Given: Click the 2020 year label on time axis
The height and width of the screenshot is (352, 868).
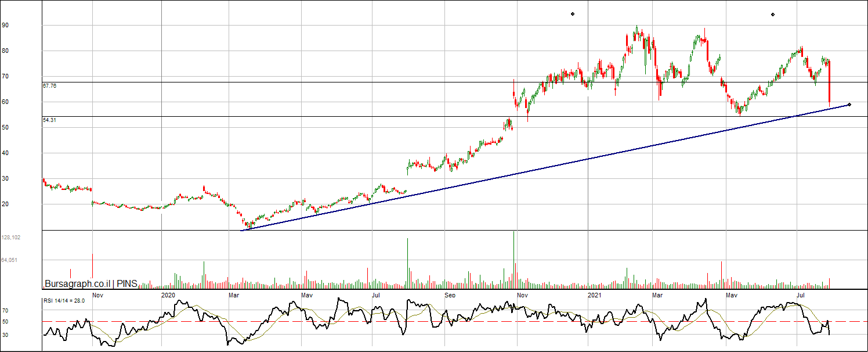Looking at the screenshot, I should point(168,295).
